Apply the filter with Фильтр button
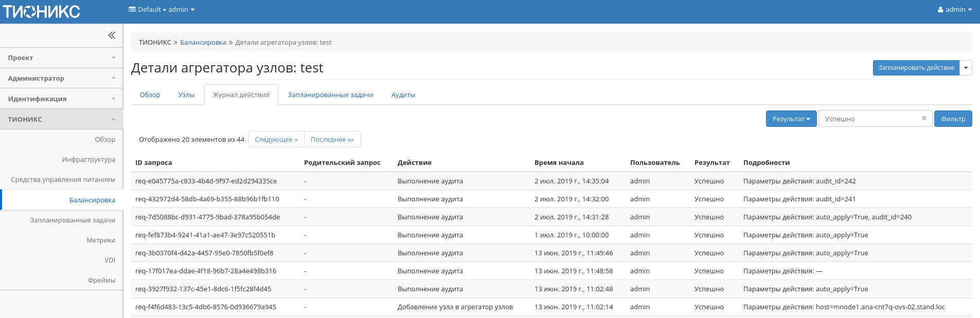980x318 pixels. coord(953,119)
